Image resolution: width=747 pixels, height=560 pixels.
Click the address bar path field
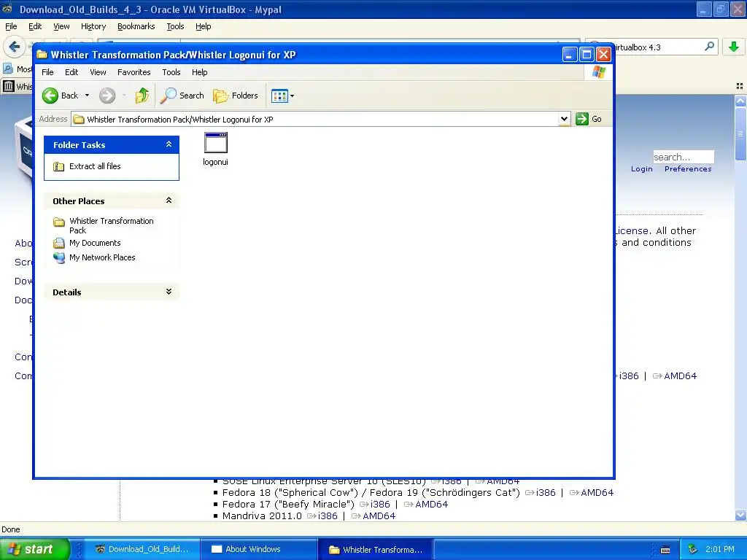click(314, 119)
